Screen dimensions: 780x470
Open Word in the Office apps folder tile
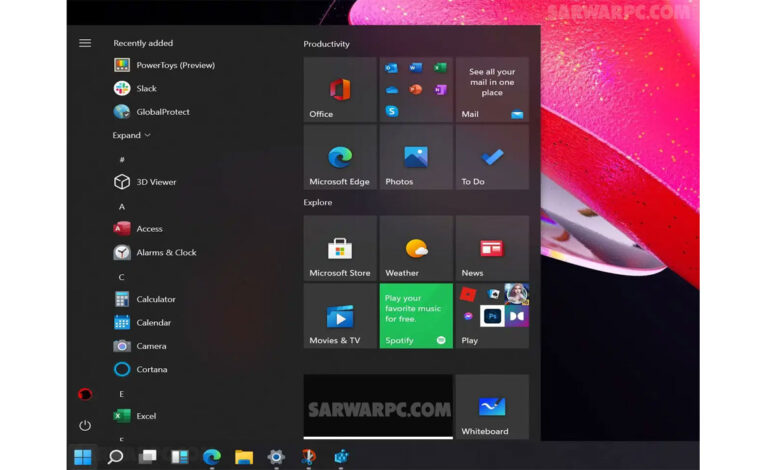[416, 67]
